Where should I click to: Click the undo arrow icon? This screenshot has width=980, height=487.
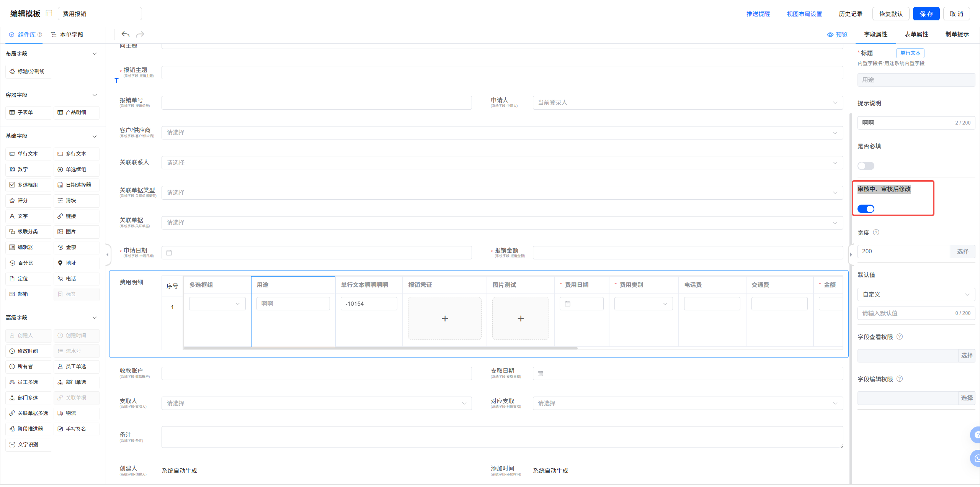tap(125, 34)
